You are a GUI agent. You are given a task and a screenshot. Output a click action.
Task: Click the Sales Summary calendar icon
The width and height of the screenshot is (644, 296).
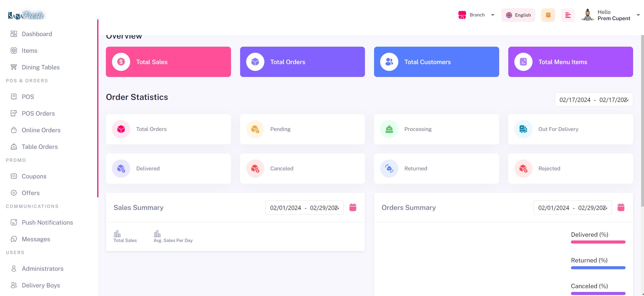coord(353,207)
